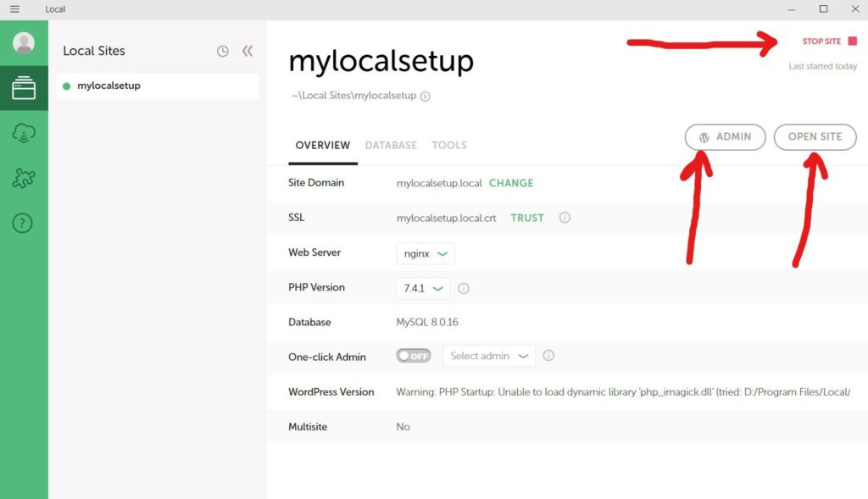Open the hamburger menu
Screen dimensions: 868x499
(15, 8)
